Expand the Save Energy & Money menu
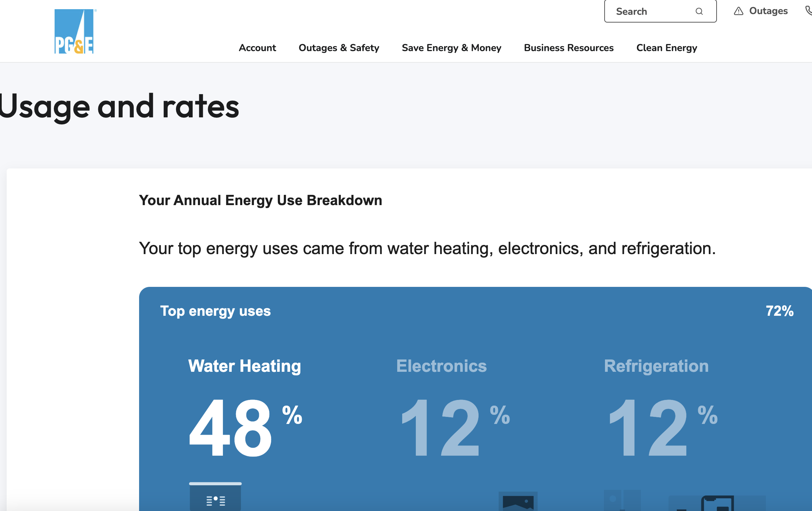 point(451,48)
